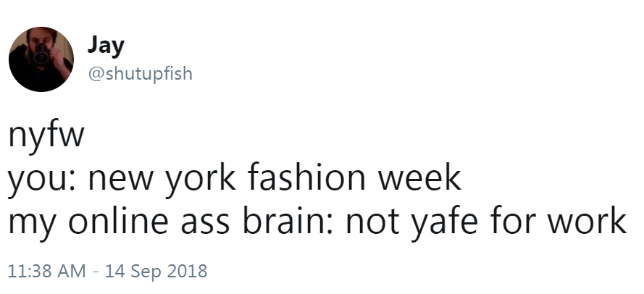644x294 pixels.
Task: Click Jay's profile avatar photo
Action: [41, 59]
